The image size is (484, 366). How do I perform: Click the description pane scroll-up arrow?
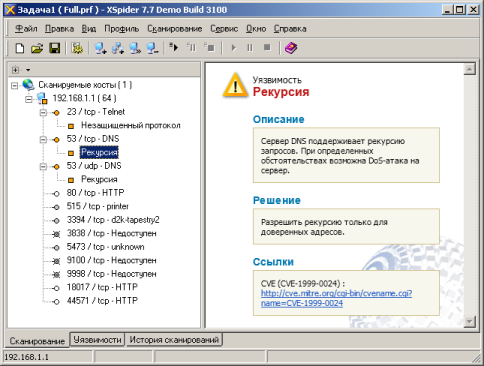(470, 69)
